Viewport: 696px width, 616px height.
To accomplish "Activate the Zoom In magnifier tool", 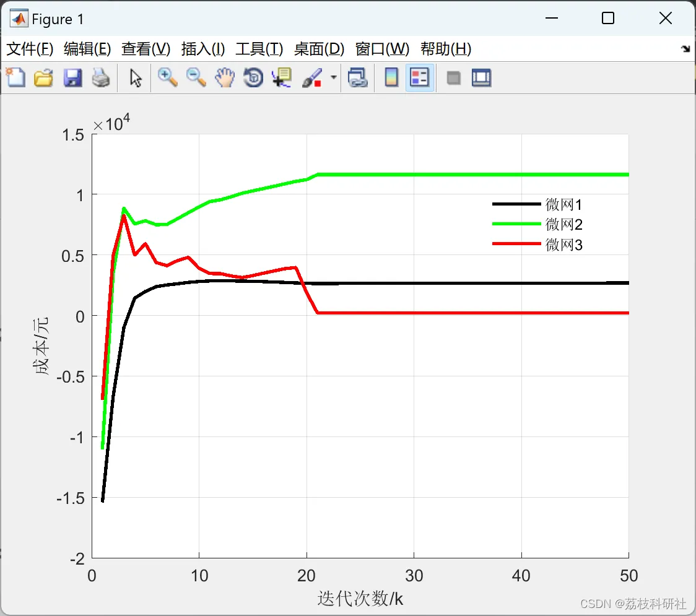I will click(x=167, y=77).
